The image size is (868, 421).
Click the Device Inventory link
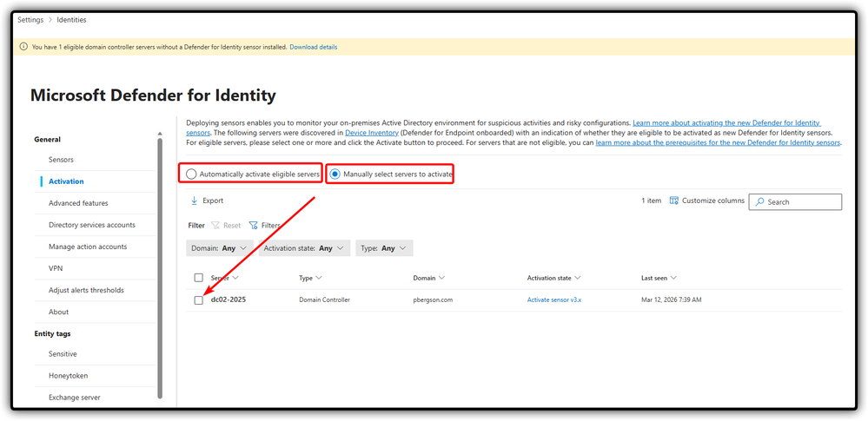[x=372, y=133]
